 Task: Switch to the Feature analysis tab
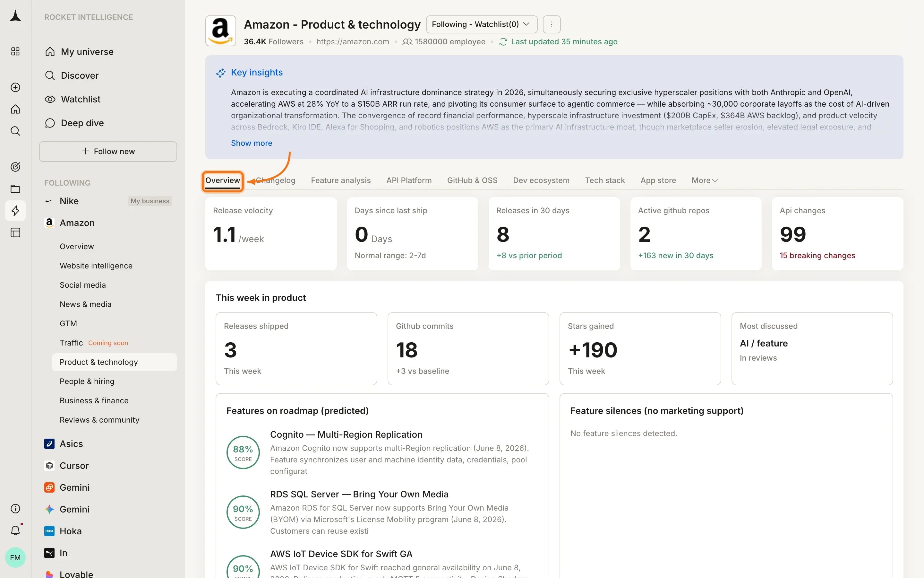click(341, 180)
